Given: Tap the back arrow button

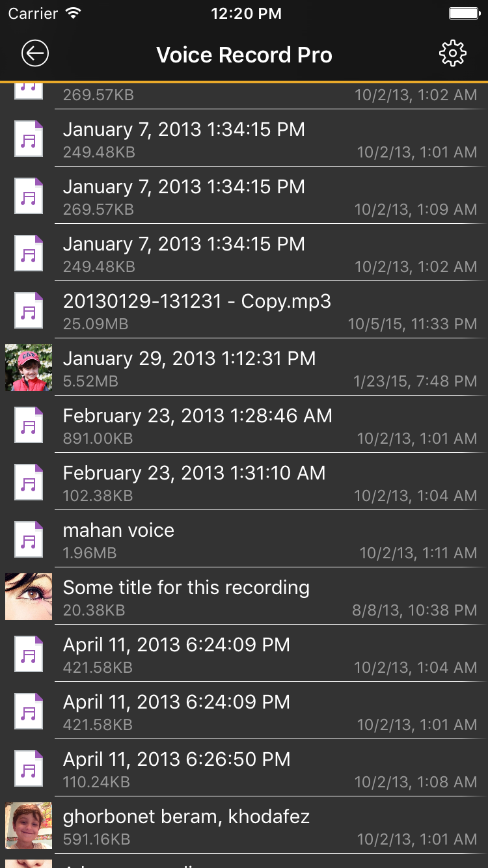Looking at the screenshot, I should click(35, 53).
